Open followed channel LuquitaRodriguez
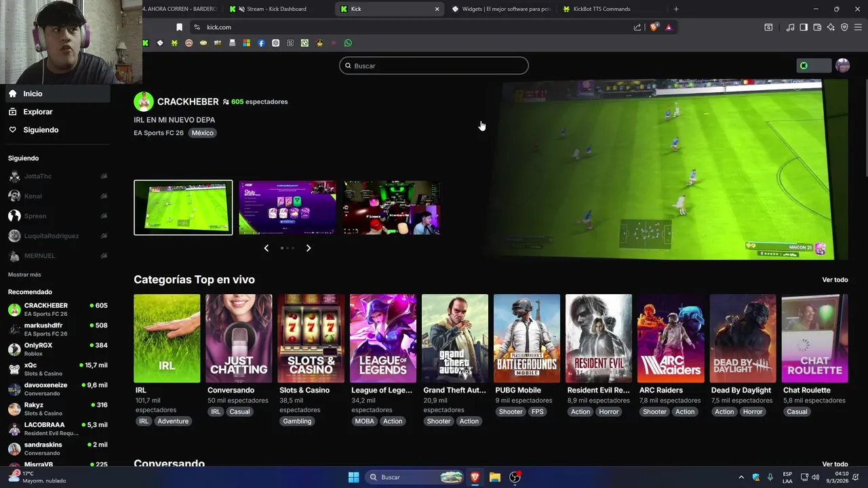Screen dimensions: 868x488 (58, 236)
